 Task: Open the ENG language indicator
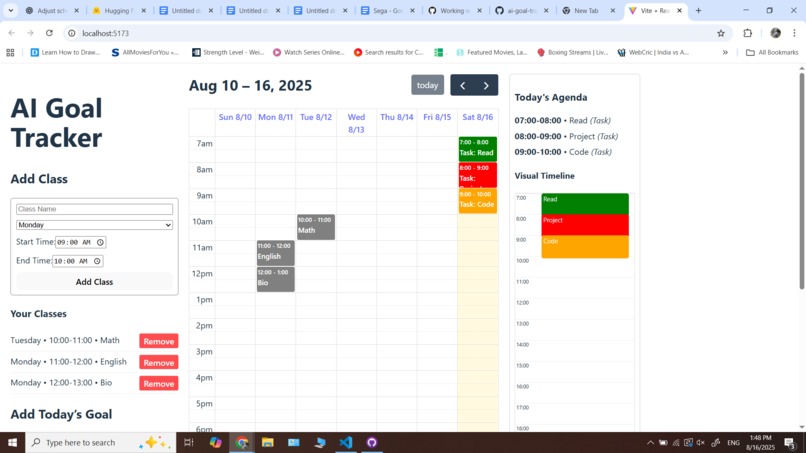pos(734,442)
